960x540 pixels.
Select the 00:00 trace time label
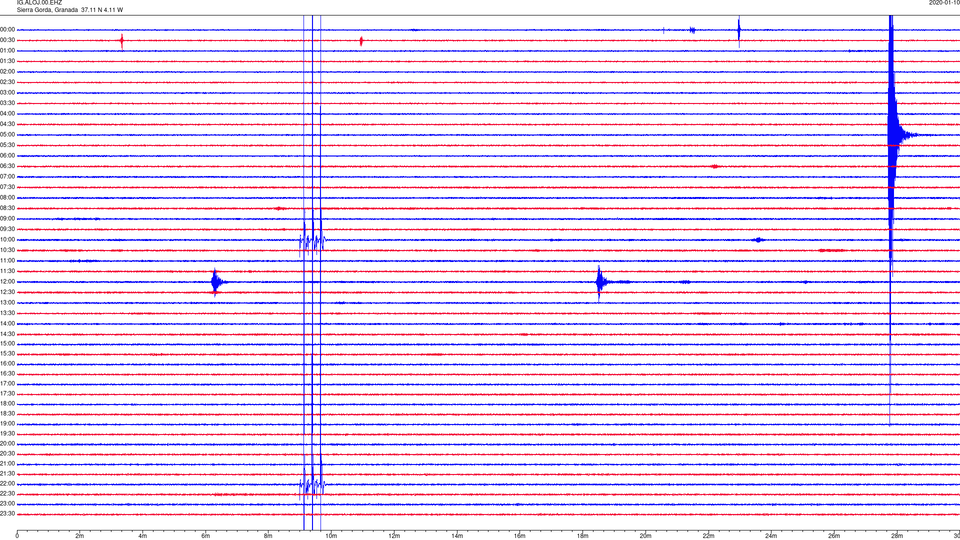7,29
